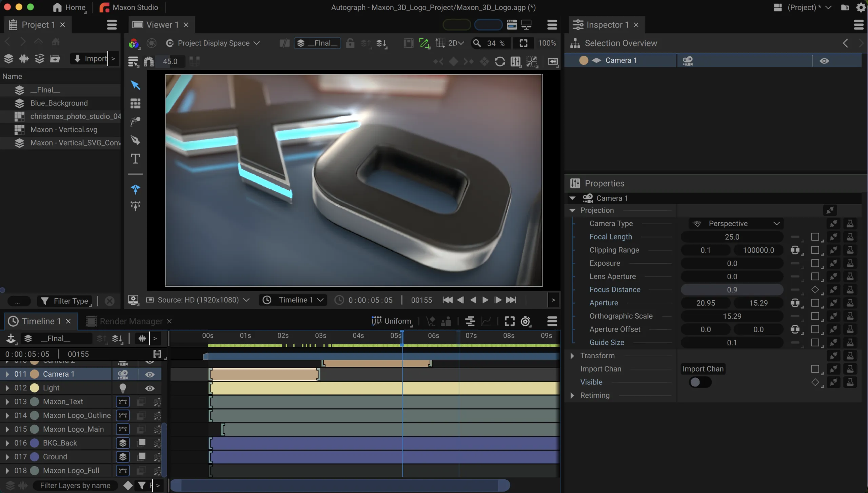Toggle Camera 1 visibility in Selection Overview

pos(824,61)
